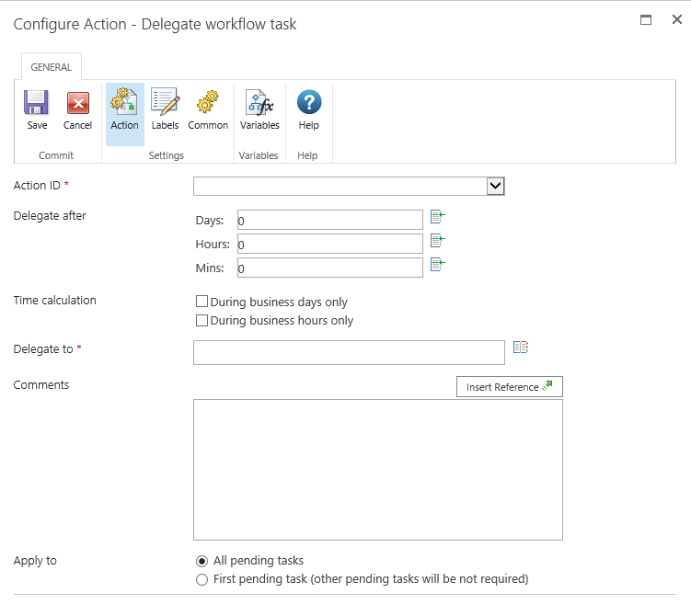Insert reference icon beside Hours field
Viewport: 691px width, 616px height.
pos(438,242)
